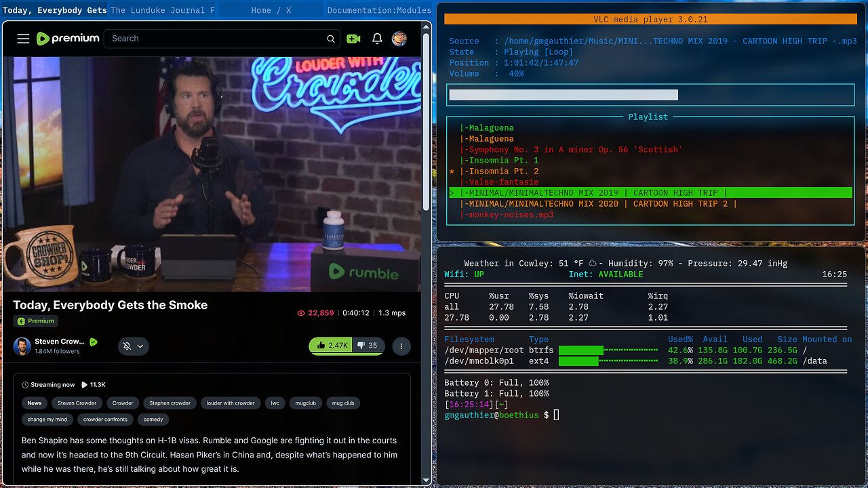The height and width of the screenshot is (488, 868).
Task: Click the 1.84M followers text
Action: pyautogui.click(x=57, y=351)
